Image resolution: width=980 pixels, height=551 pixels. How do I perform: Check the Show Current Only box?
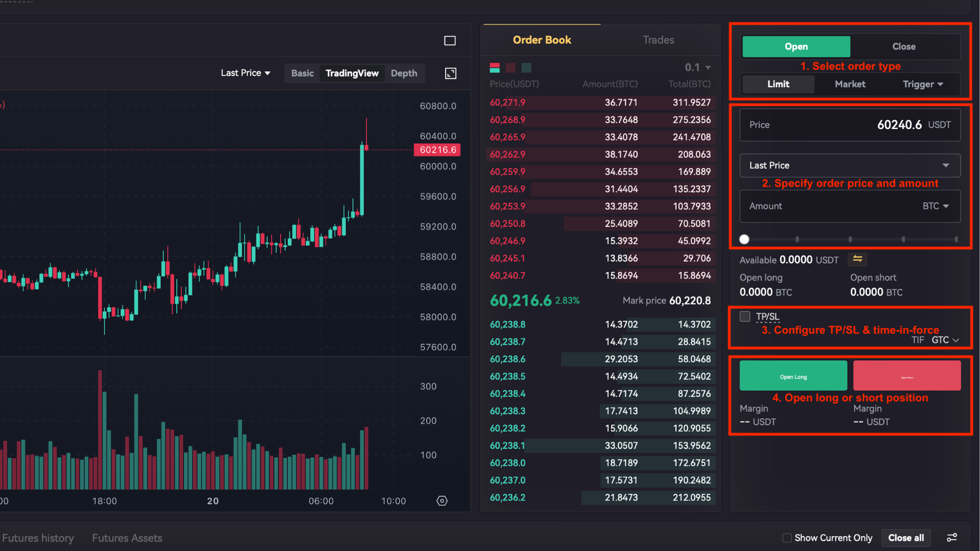(787, 538)
